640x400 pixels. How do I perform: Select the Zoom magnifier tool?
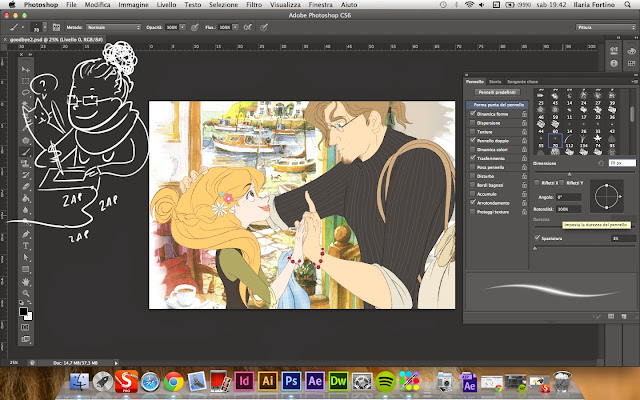[26, 293]
